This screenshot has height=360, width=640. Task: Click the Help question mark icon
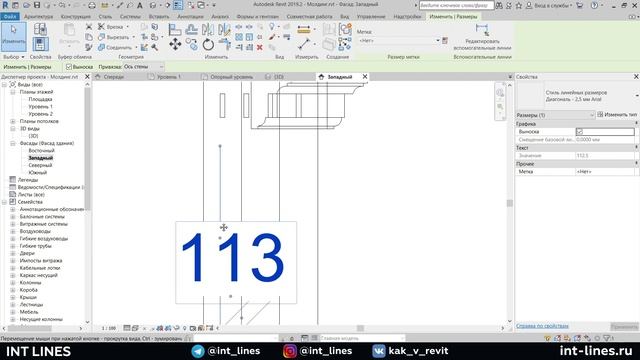click(594, 5)
